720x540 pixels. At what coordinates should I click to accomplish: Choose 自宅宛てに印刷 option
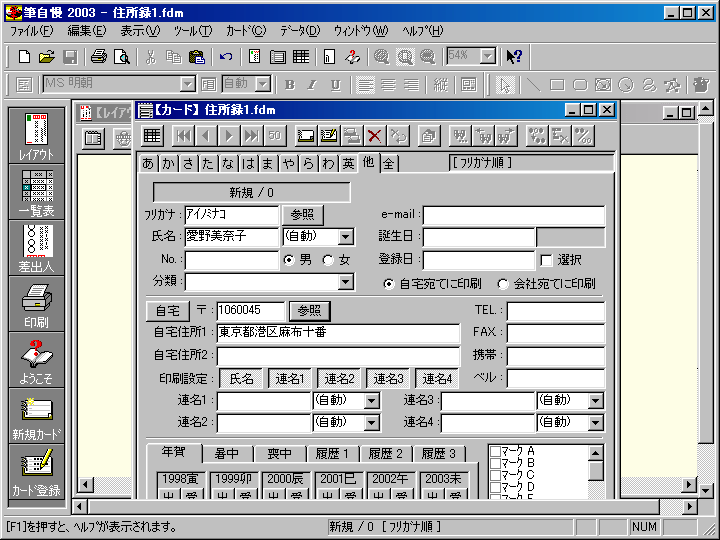(388, 284)
